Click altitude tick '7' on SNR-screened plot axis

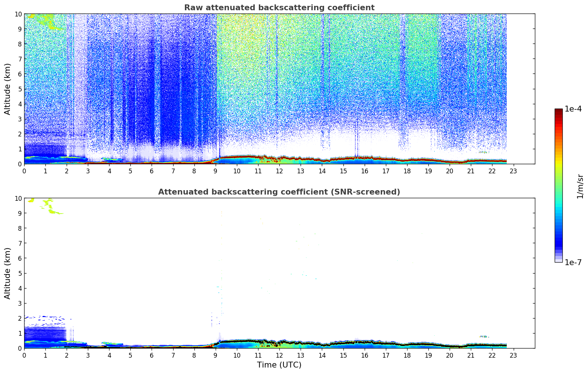[20, 243]
